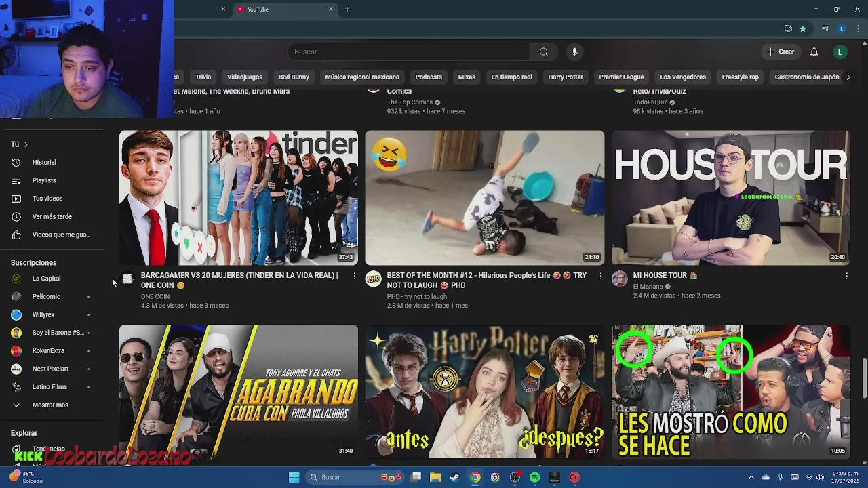The height and width of the screenshot is (488, 868).
Task: Select the Trivia filter chip
Action: [203, 77]
